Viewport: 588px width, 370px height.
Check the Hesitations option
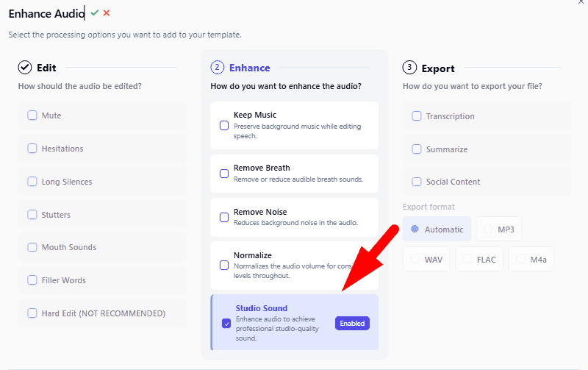coord(32,149)
